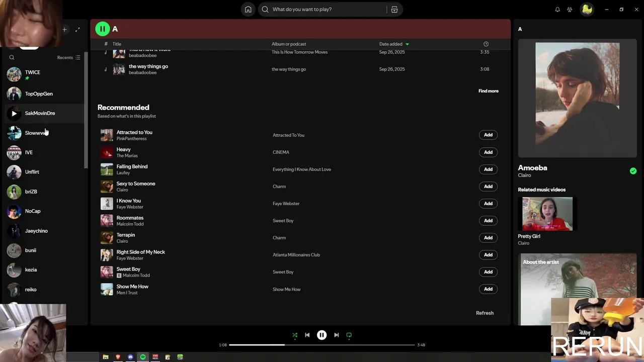The height and width of the screenshot is (362, 644).
Task: Open the Friend Activity icon
Action: pyautogui.click(x=570, y=10)
